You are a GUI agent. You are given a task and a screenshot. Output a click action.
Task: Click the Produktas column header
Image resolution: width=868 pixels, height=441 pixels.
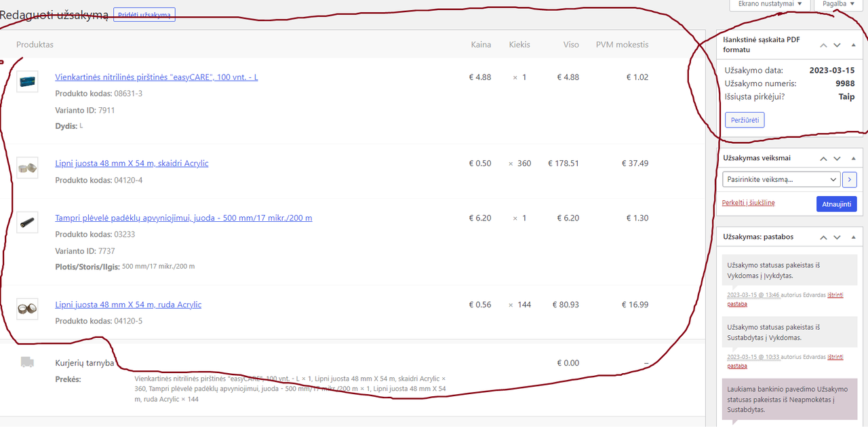coord(35,45)
